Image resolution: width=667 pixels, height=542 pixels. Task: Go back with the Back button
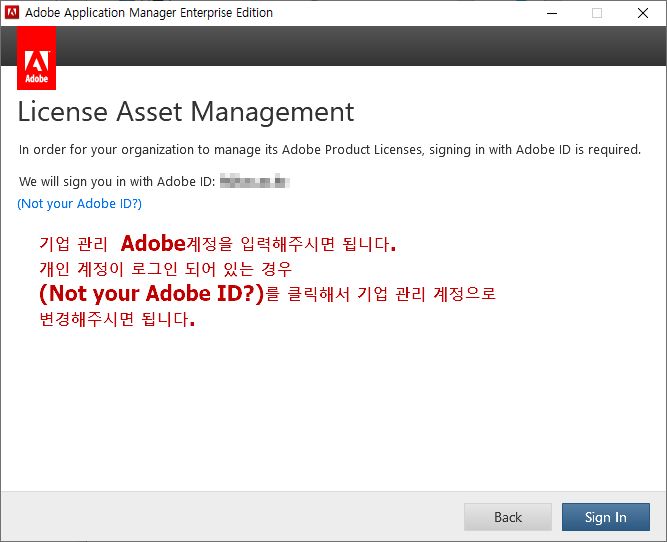point(507,517)
